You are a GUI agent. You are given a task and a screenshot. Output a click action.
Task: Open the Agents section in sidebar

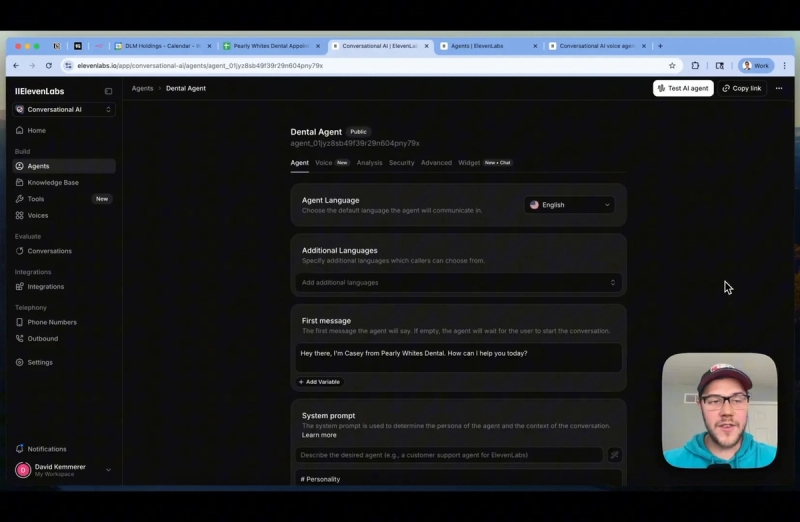[64, 166]
